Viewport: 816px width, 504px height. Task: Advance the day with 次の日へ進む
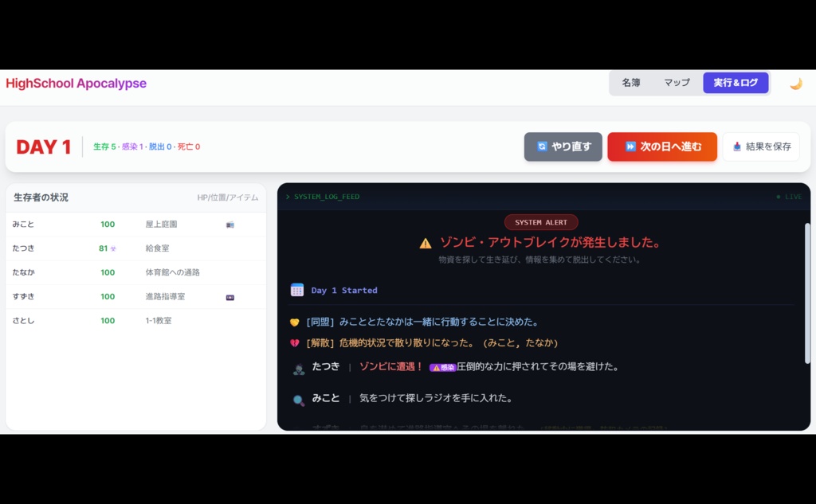[x=662, y=147]
